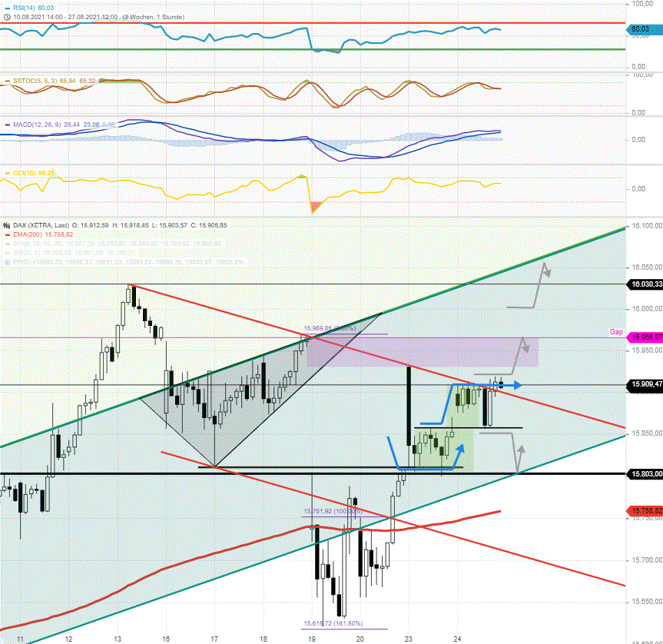This screenshot has height=644, width=663.
Task: Click the magenta 15.965,97 gap price badge
Action: coord(645,337)
